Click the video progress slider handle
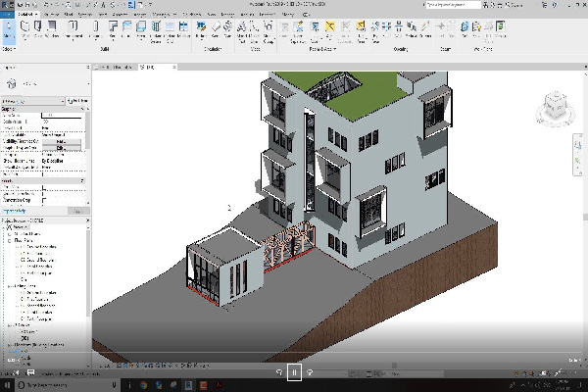The image size is (588, 392). [19, 352]
